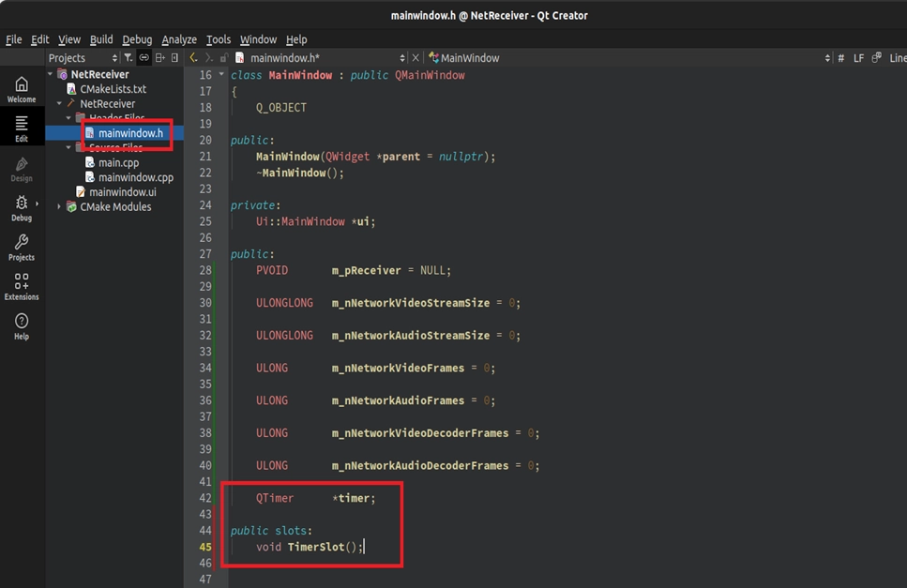Open Projects mode in sidebar
Screen dimensions: 907x588
pos(22,248)
